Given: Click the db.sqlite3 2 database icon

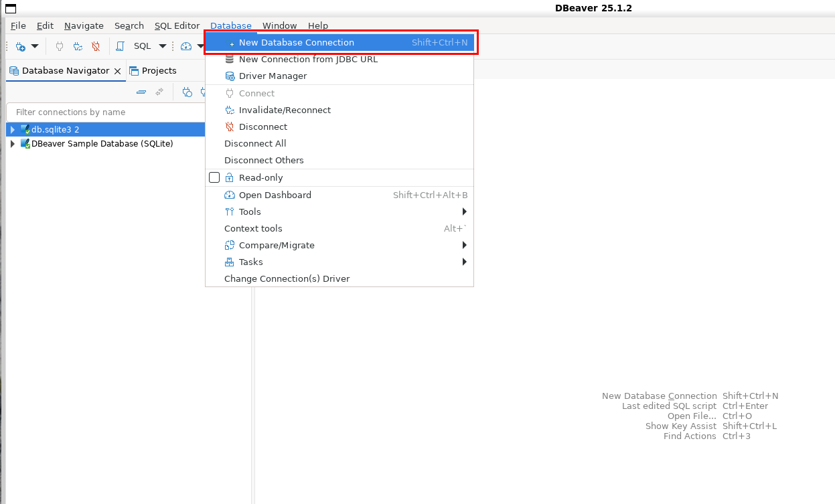Looking at the screenshot, I should 25,129.
